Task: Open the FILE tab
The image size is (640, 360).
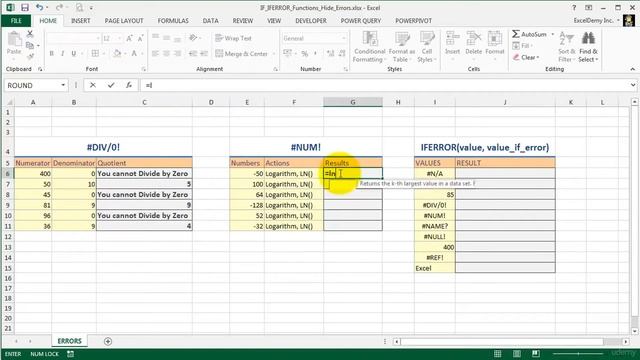Action: click(x=16, y=21)
